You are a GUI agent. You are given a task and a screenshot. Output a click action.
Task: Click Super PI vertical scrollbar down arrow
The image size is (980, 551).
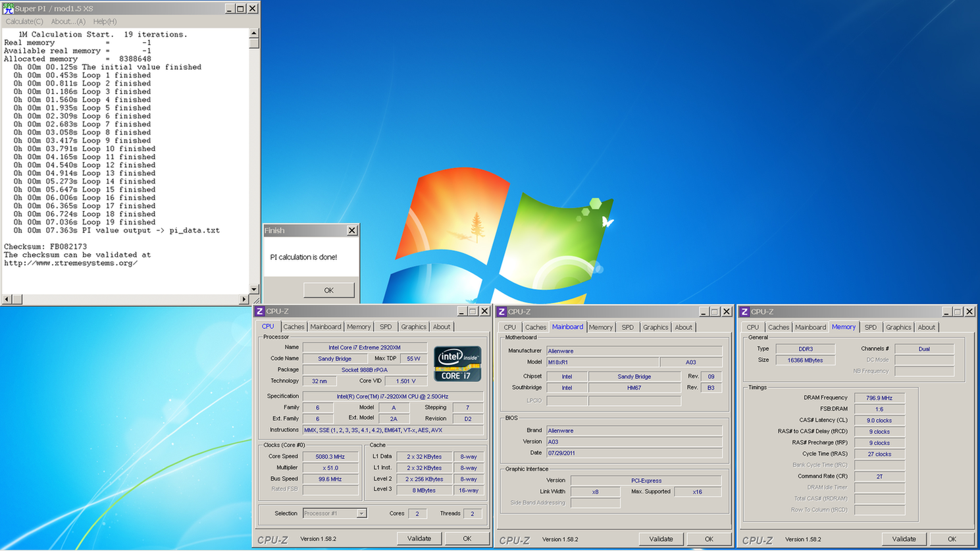[x=254, y=289]
